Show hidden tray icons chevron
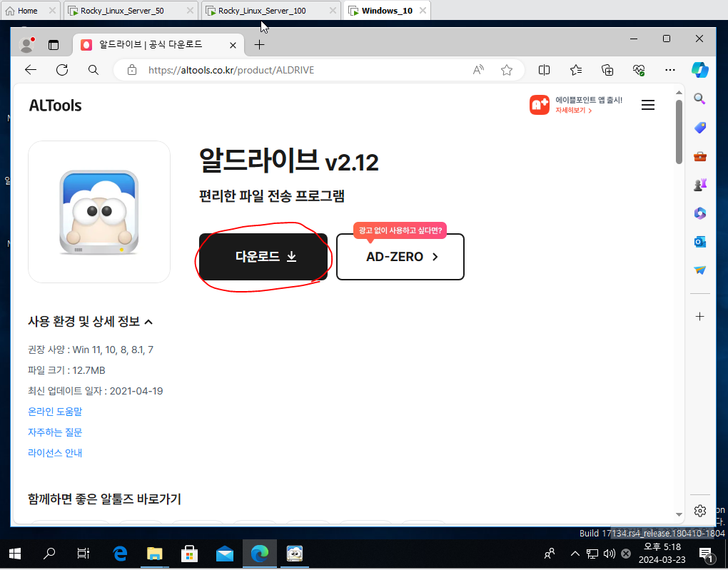728x570 pixels. [x=575, y=554]
